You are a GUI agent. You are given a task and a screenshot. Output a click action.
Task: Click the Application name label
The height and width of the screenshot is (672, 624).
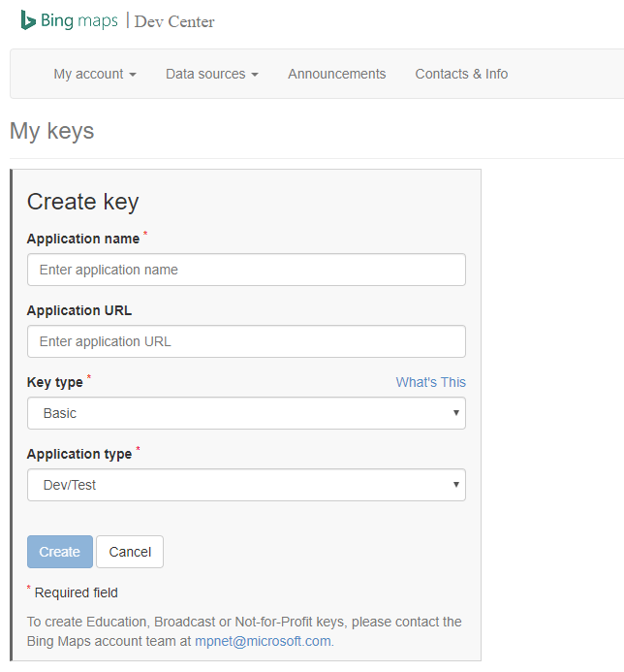coord(83,239)
